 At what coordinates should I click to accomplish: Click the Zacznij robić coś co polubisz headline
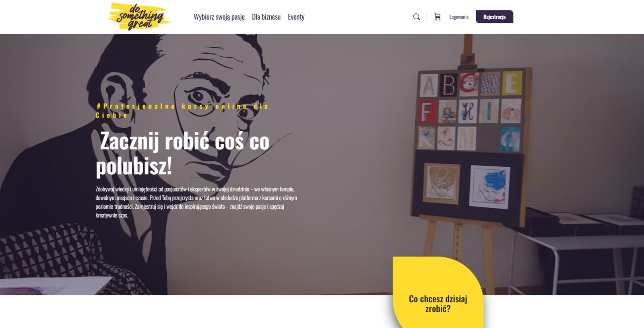(183, 153)
